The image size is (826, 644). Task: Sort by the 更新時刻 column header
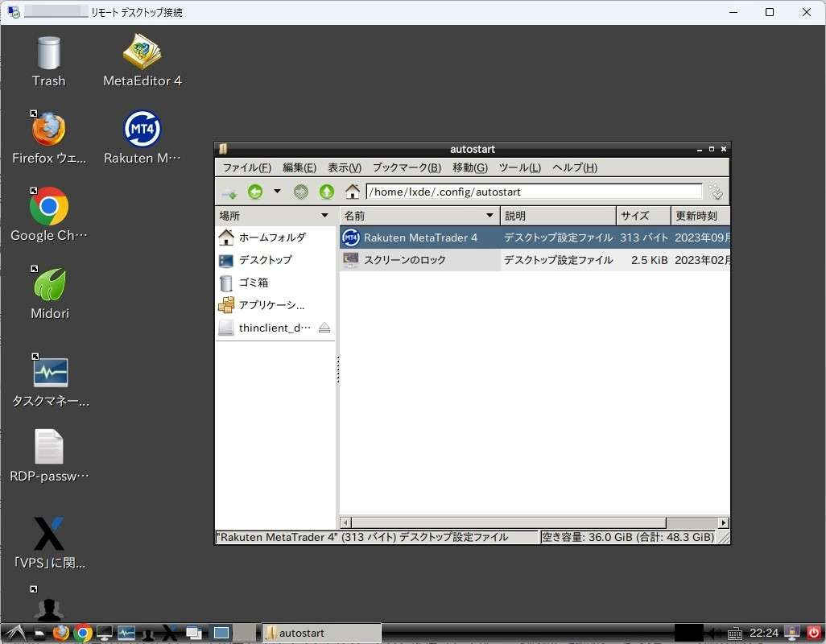click(x=700, y=216)
